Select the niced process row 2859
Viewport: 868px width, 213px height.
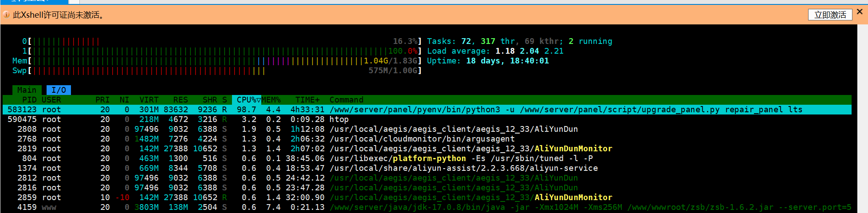[x=427, y=197]
